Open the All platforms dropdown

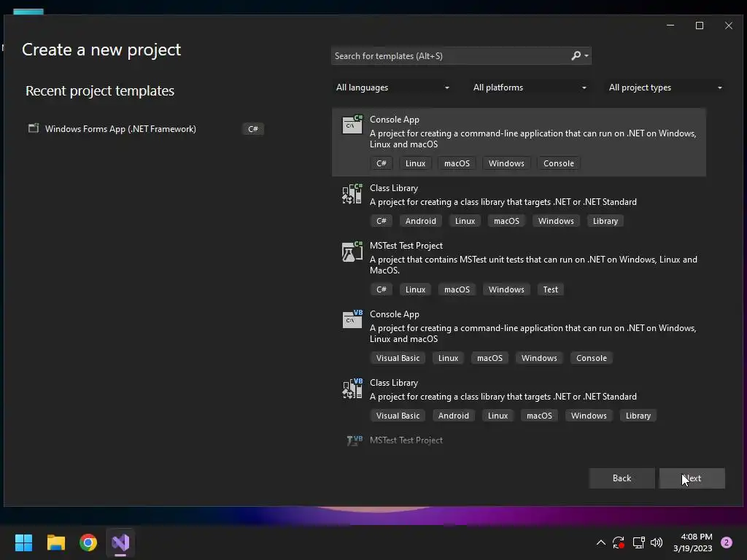530,87
